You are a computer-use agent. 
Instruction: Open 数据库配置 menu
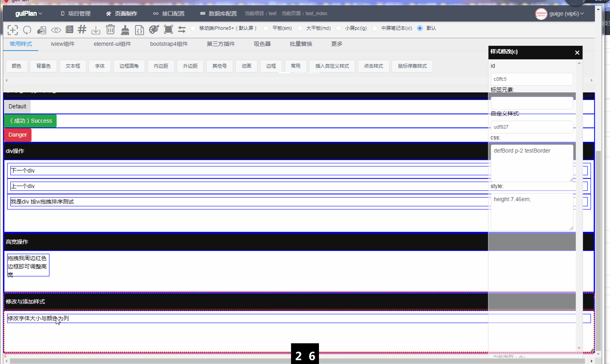coord(218,14)
